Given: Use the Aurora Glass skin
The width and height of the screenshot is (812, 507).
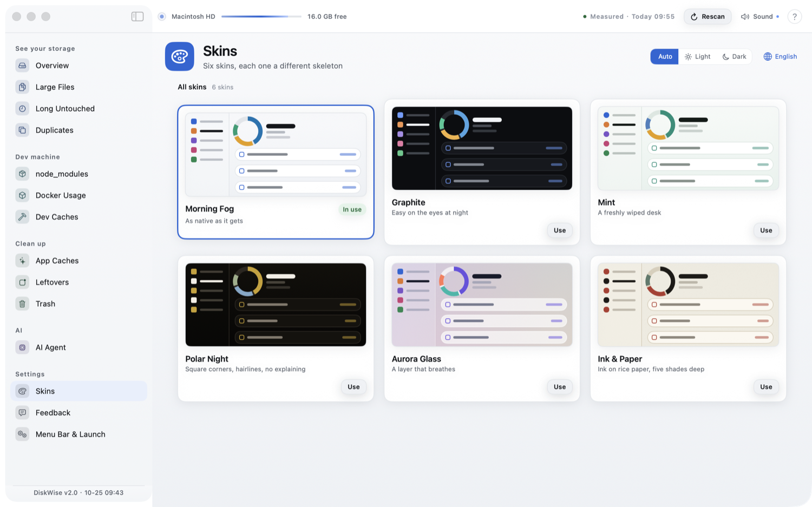Looking at the screenshot, I should [560, 387].
